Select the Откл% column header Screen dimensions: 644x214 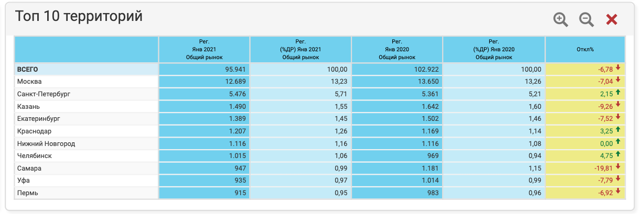click(585, 50)
